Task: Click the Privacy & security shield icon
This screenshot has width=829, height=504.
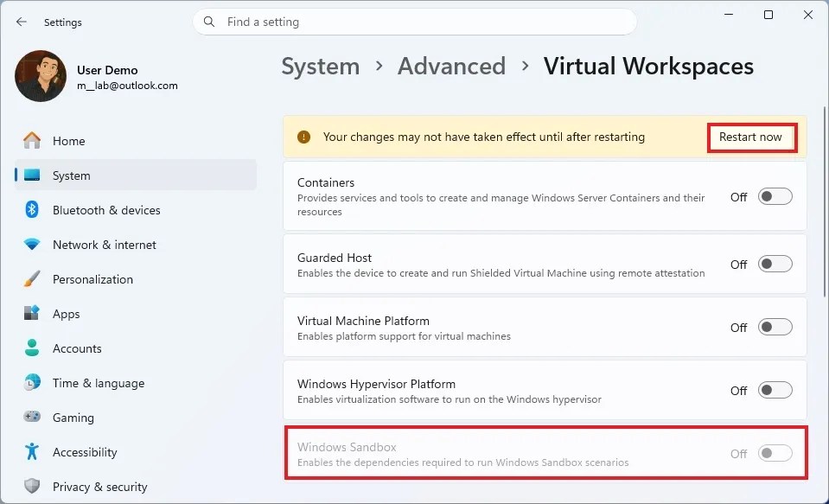Action: [32, 486]
